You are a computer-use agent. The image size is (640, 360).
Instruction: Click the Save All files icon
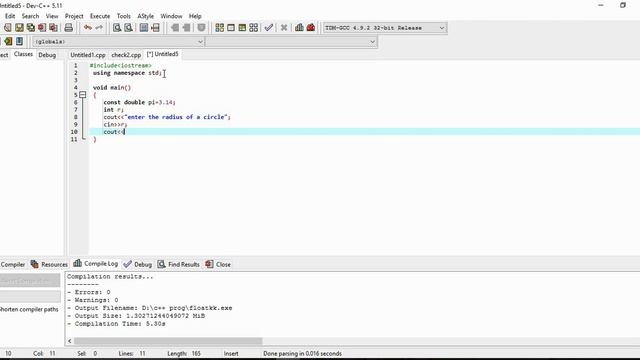31,28
